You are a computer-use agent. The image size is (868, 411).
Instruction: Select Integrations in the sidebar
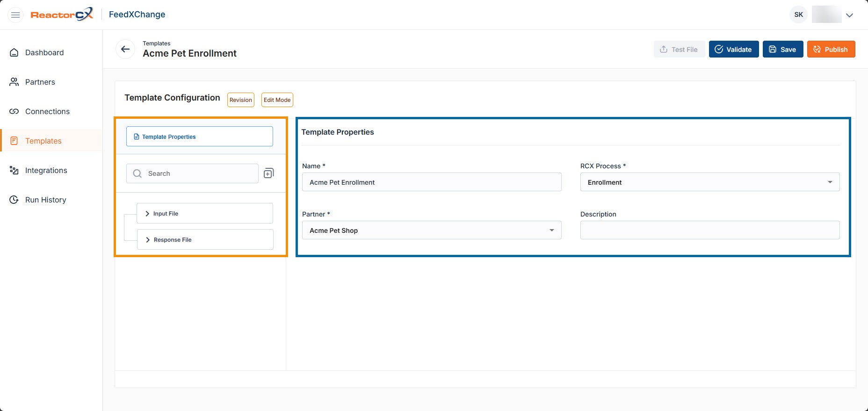[46, 171]
